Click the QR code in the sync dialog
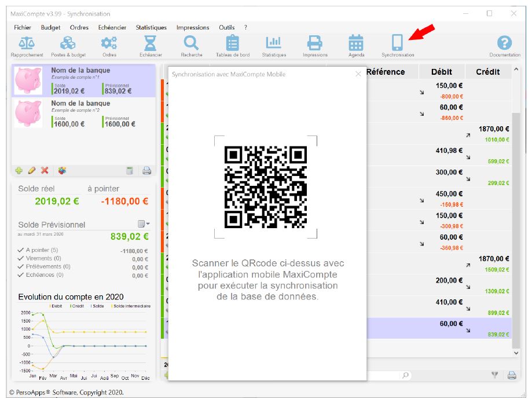 [x=266, y=187]
